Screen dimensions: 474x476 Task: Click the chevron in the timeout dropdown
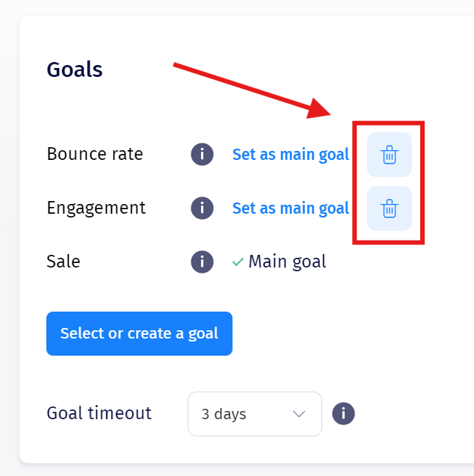click(299, 414)
